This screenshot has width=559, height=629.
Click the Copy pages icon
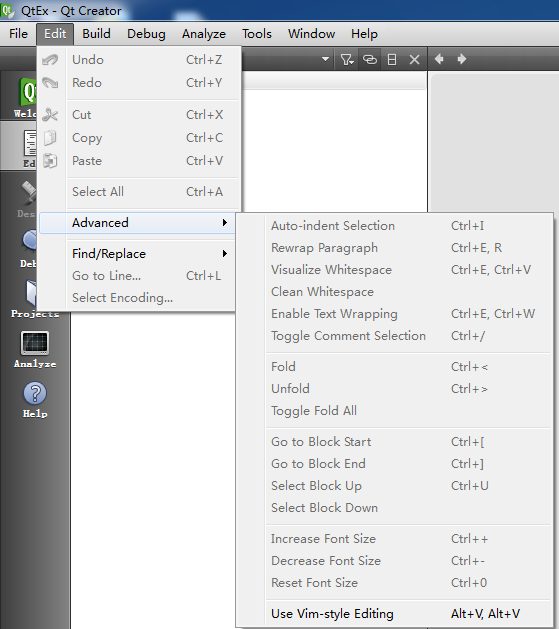pos(50,138)
